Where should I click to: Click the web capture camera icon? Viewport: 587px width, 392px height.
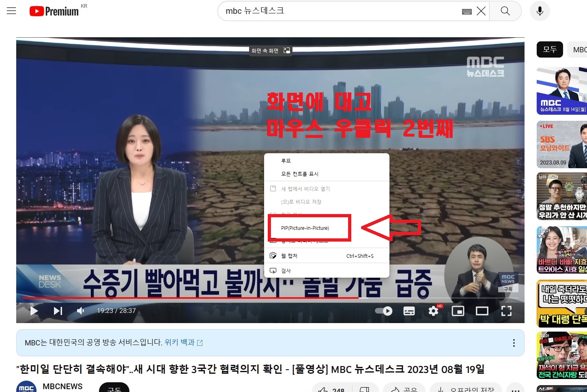tap(273, 256)
